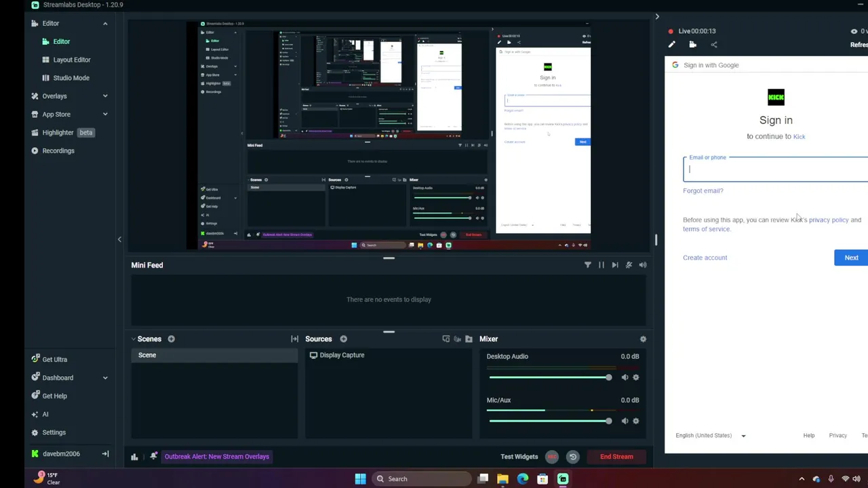This screenshot has width=868, height=488.
Task: Click the Next button
Action: pyautogui.click(x=851, y=258)
